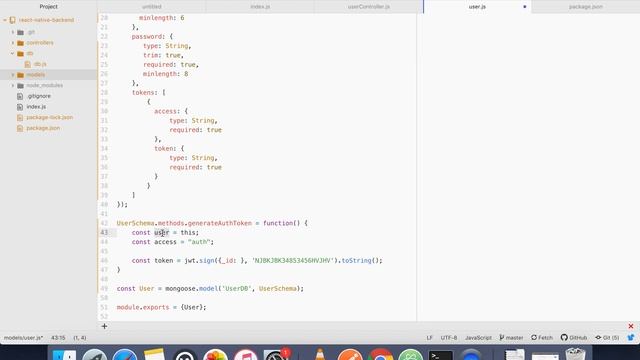Click the Fetch button in status bar
Screen dimensions: 640x360
click(x=542, y=338)
